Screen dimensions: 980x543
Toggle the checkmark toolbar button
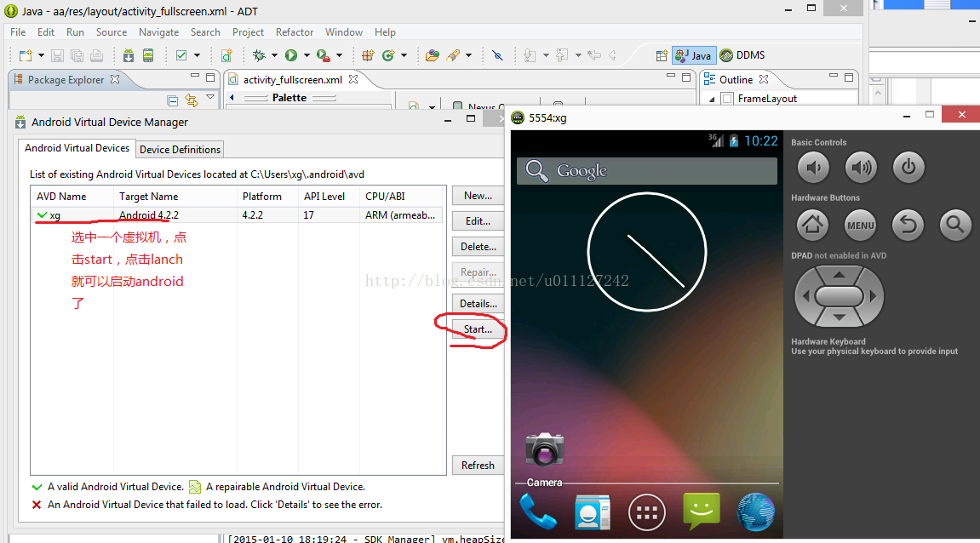pos(181,55)
